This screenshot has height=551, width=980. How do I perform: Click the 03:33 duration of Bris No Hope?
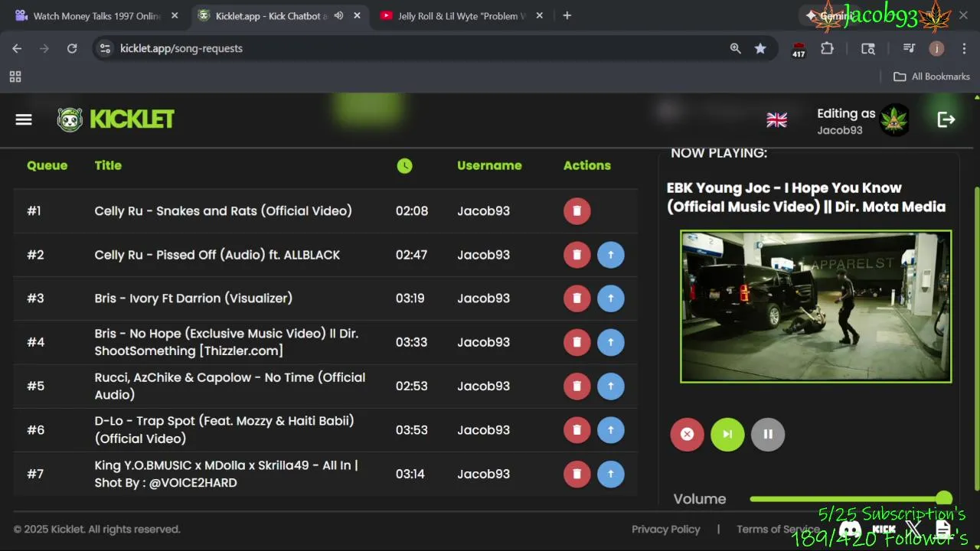pos(411,342)
